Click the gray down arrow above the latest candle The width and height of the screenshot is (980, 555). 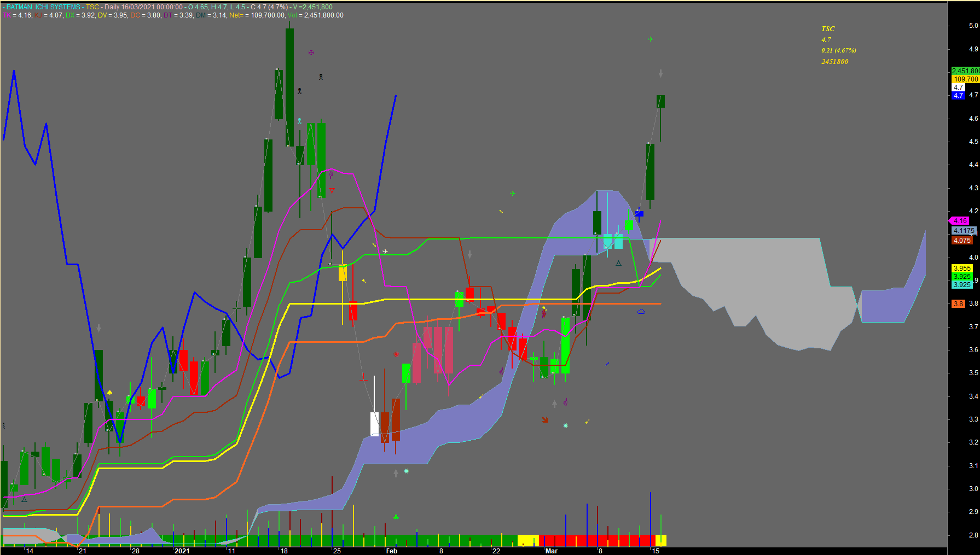coord(660,73)
